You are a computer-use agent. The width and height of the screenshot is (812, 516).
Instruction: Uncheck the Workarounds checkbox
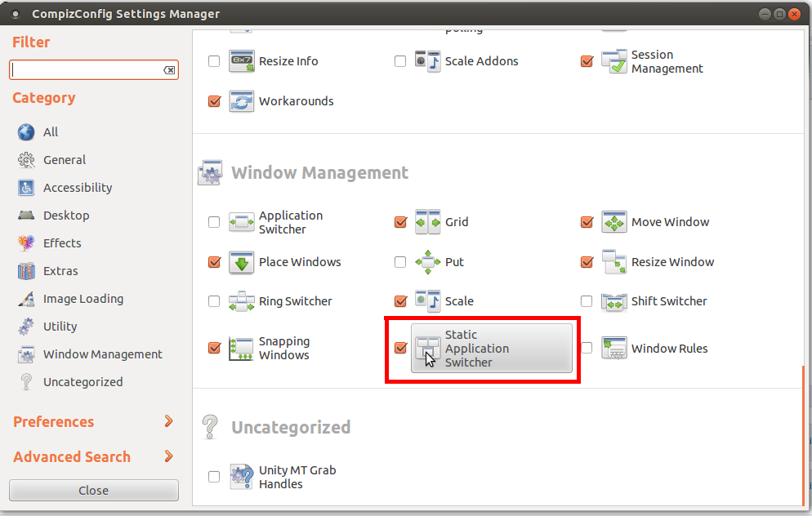[214, 101]
